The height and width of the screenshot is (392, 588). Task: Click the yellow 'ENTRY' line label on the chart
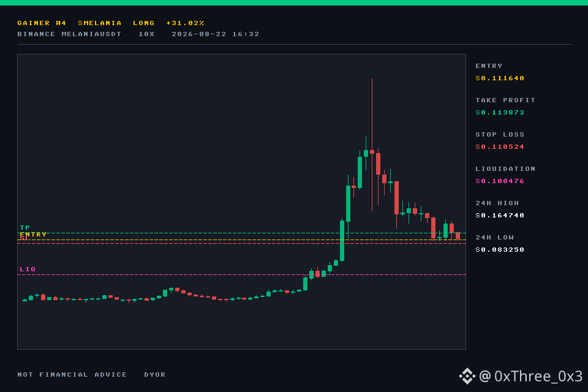[33, 235]
